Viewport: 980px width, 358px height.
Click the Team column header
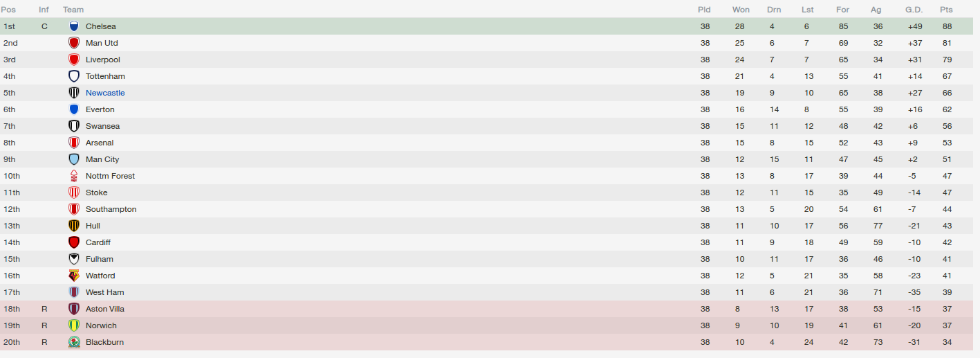(73, 10)
